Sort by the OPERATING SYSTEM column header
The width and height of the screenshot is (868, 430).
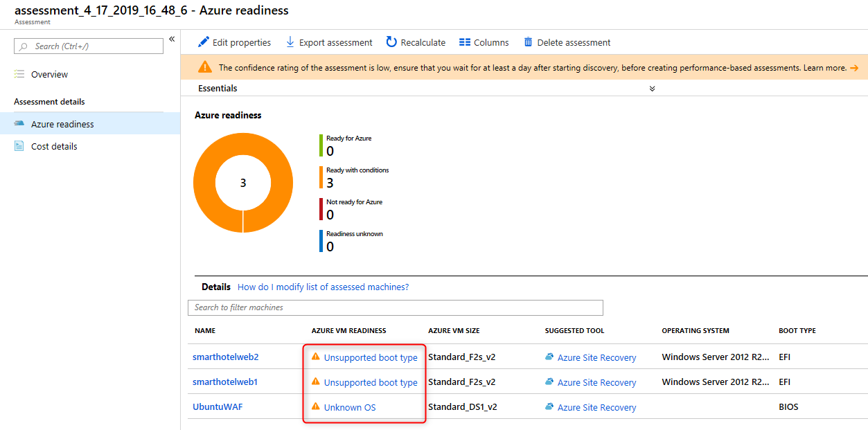pyautogui.click(x=696, y=331)
